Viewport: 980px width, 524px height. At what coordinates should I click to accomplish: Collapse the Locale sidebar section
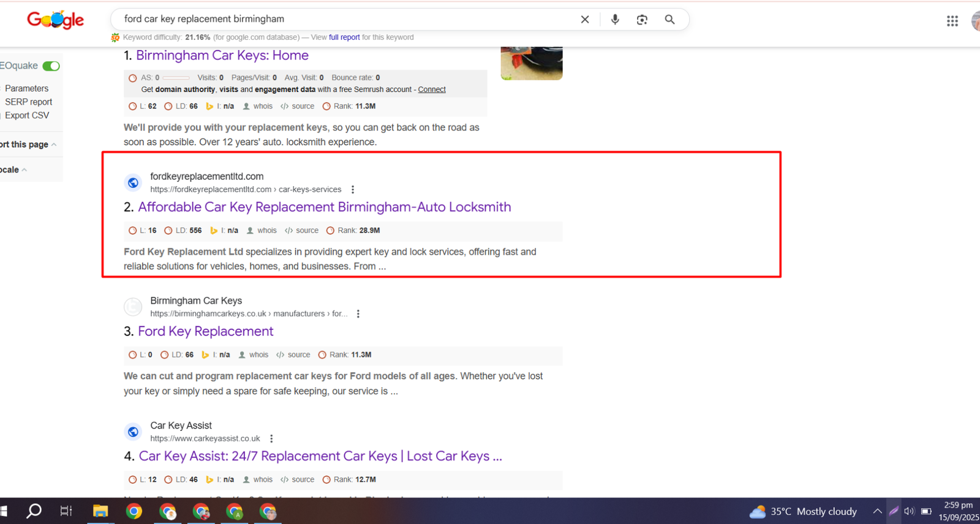coord(24,170)
